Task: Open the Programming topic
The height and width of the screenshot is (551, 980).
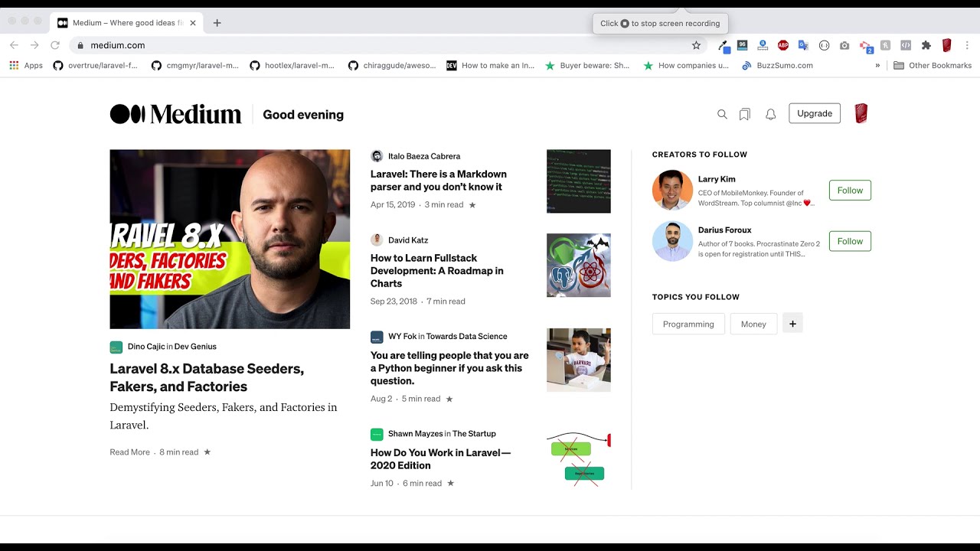Action: point(688,324)
